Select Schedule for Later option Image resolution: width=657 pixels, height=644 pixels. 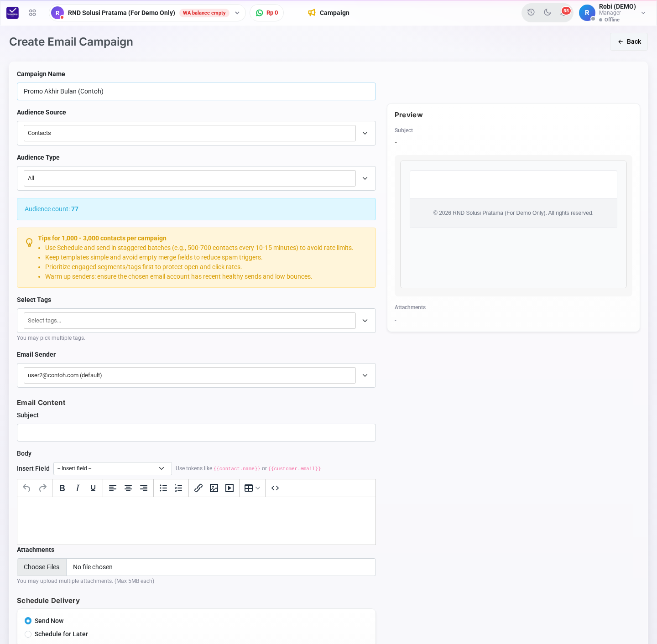pyautogui.click(x=28, y=634)
